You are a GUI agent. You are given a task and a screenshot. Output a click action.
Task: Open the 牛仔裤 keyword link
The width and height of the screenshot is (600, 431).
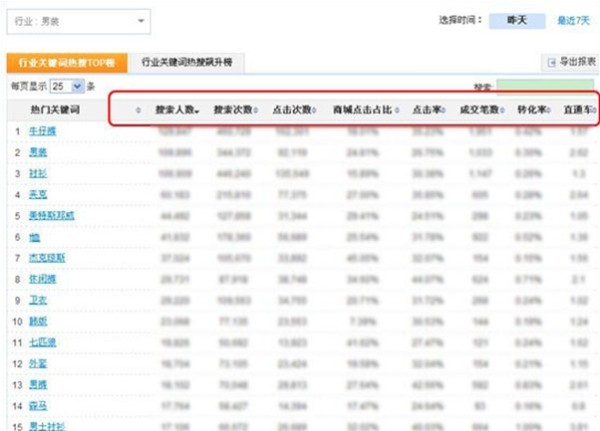[x=42, y=131]
